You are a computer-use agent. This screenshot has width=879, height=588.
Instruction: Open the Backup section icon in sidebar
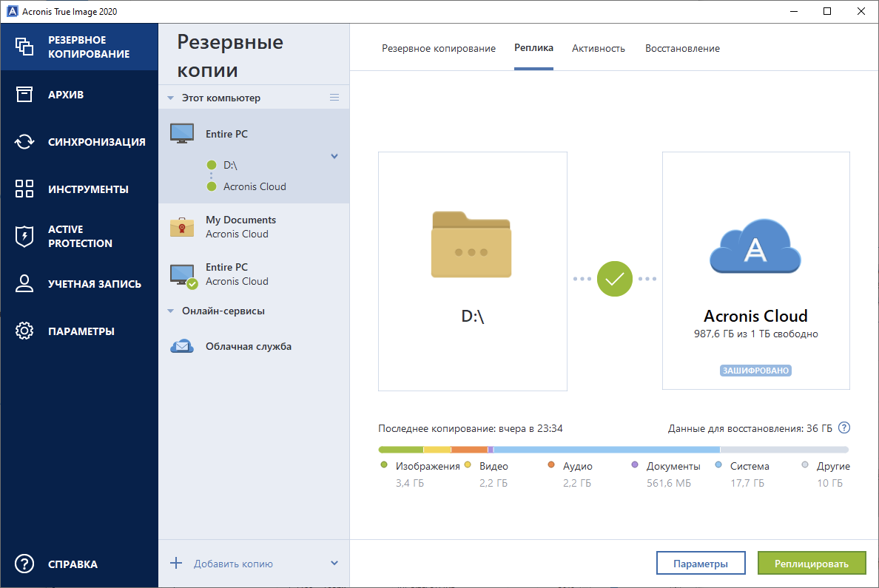[24, 47]
